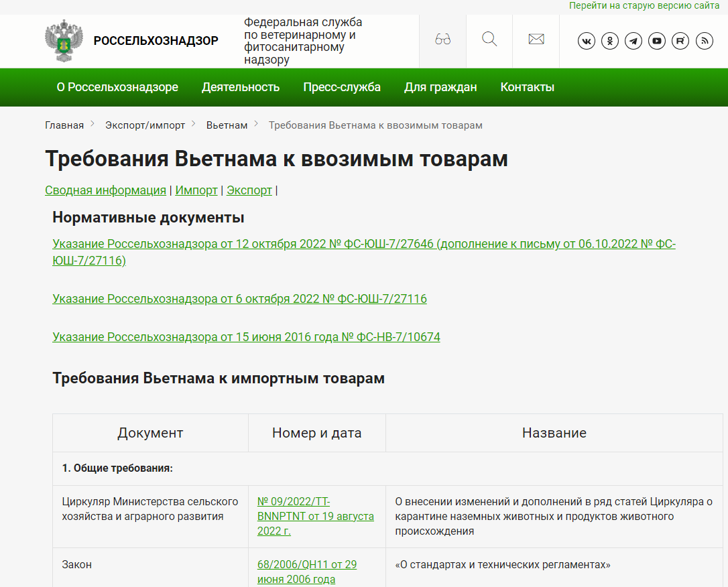Open the О Россельхознадзоре menu
Viewport: 728px width, 587px height.
click(x=117, y=87)
